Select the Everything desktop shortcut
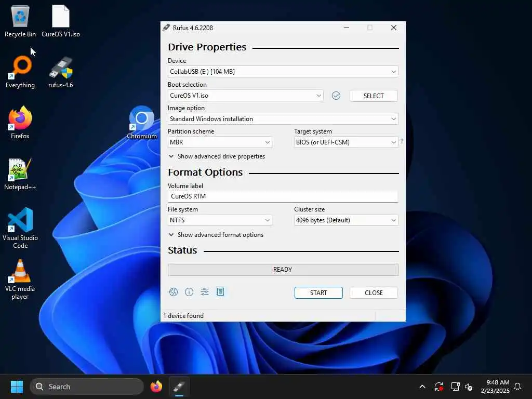This screenshot has width=532, height=399. (x=20, y=72)
